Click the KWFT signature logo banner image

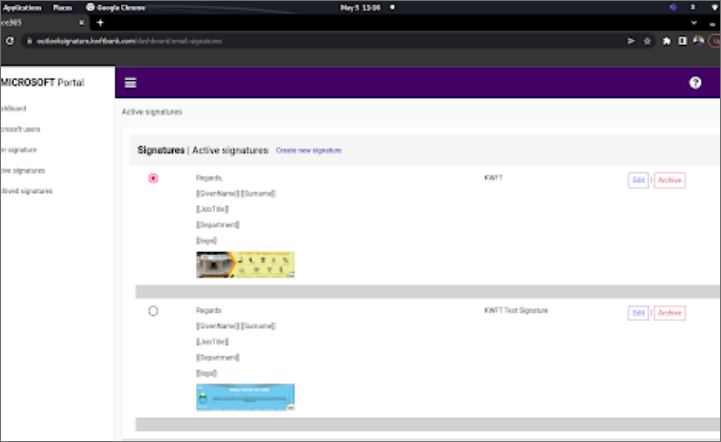[x=245, y=264]
